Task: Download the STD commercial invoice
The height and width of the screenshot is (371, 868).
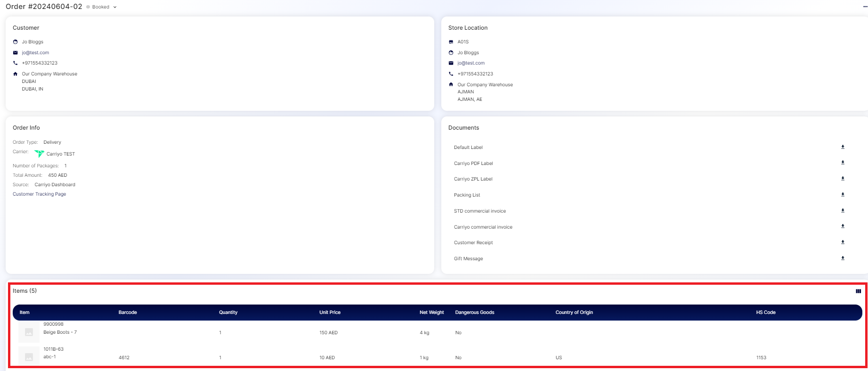Action: (x=843, y=211)
